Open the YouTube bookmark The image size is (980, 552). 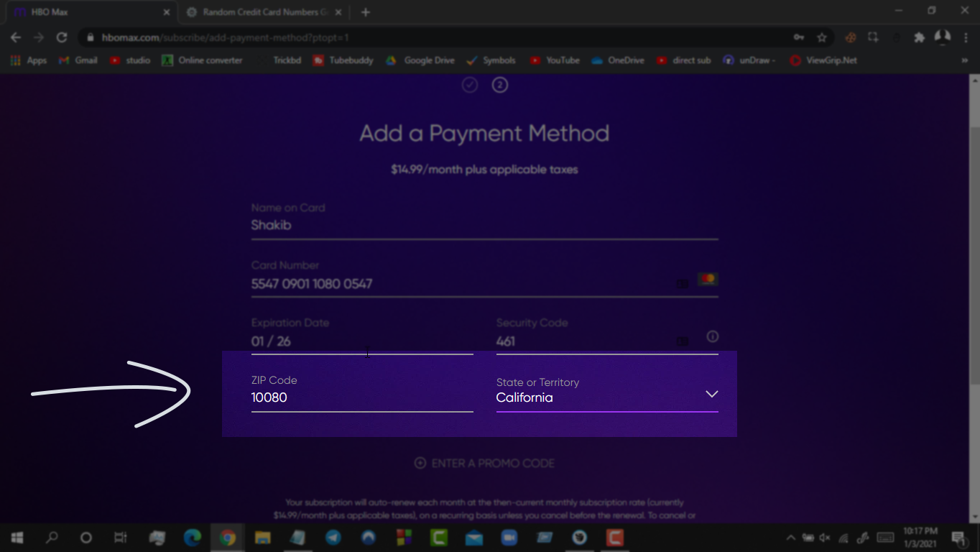coord(555,60)
